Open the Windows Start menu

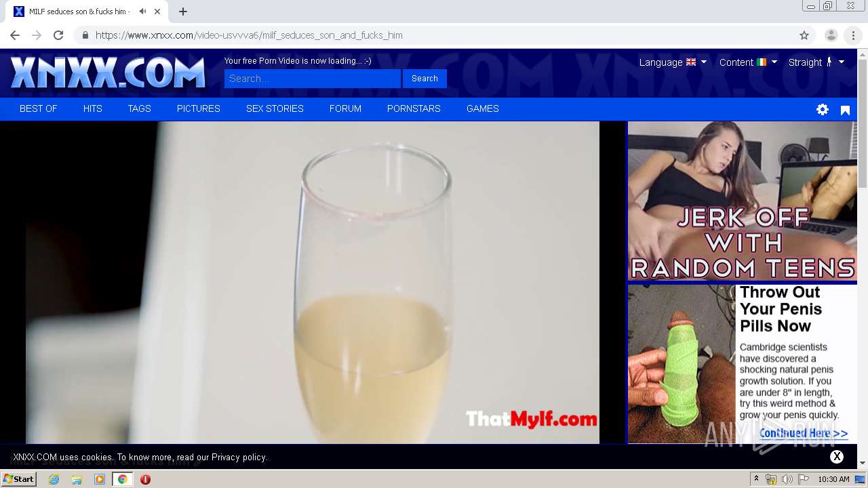(18, 479)
